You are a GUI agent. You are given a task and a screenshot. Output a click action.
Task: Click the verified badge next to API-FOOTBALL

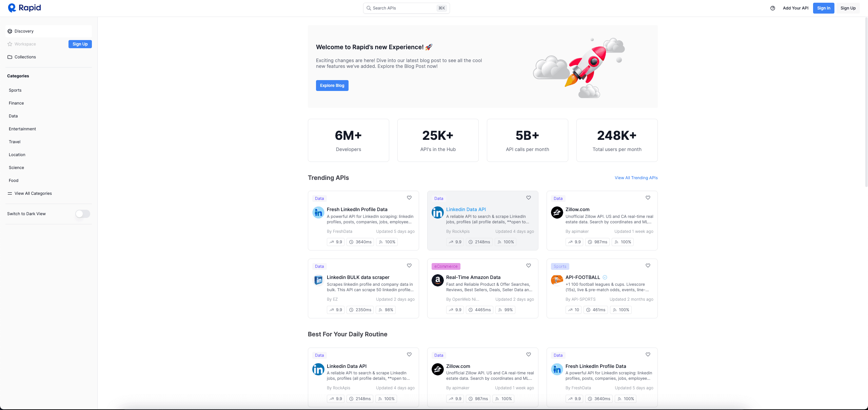point(605,277)
